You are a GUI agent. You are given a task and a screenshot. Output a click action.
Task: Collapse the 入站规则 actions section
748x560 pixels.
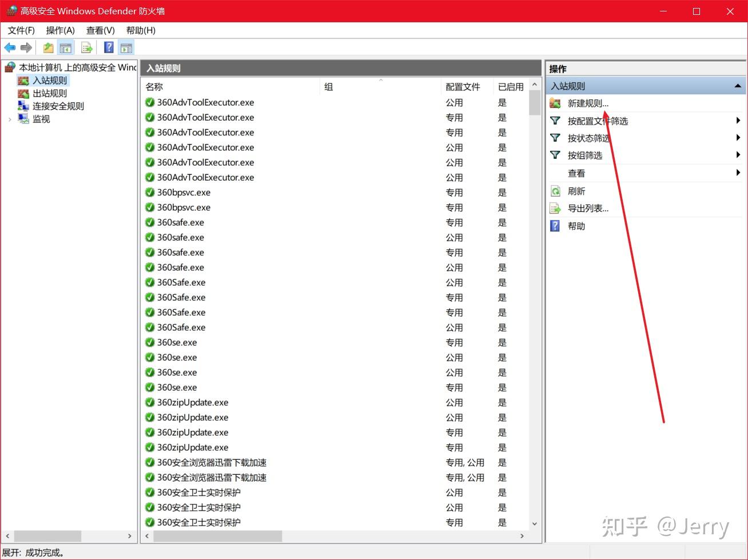pos(738,86)
